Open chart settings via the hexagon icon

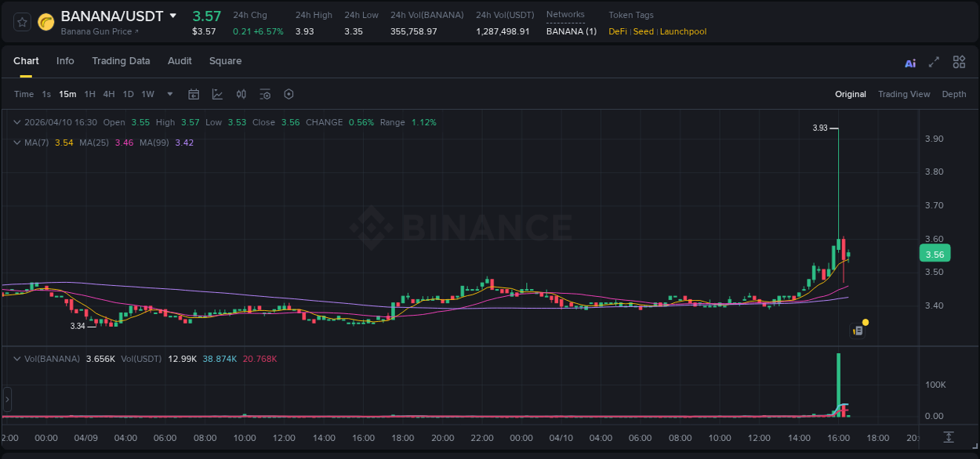pyautogui.click(x=289, y=94)
